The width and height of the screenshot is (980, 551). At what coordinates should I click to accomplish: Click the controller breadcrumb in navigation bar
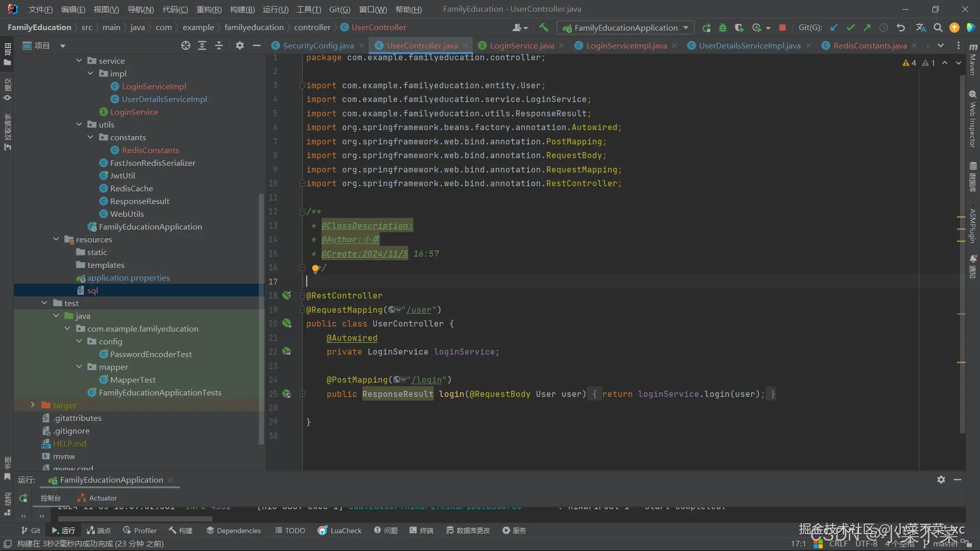pos(312,28)
